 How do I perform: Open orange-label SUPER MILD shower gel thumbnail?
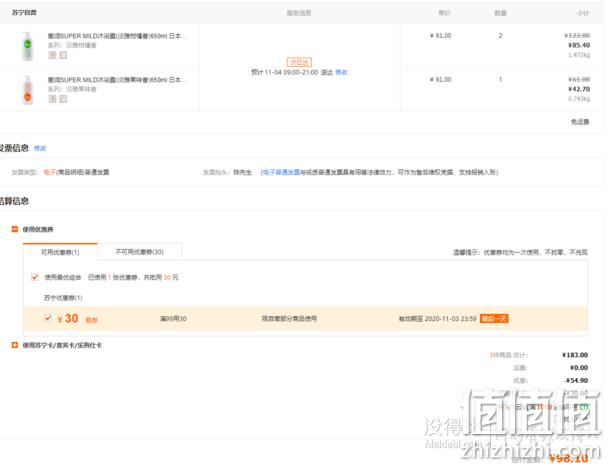[27, 90]
